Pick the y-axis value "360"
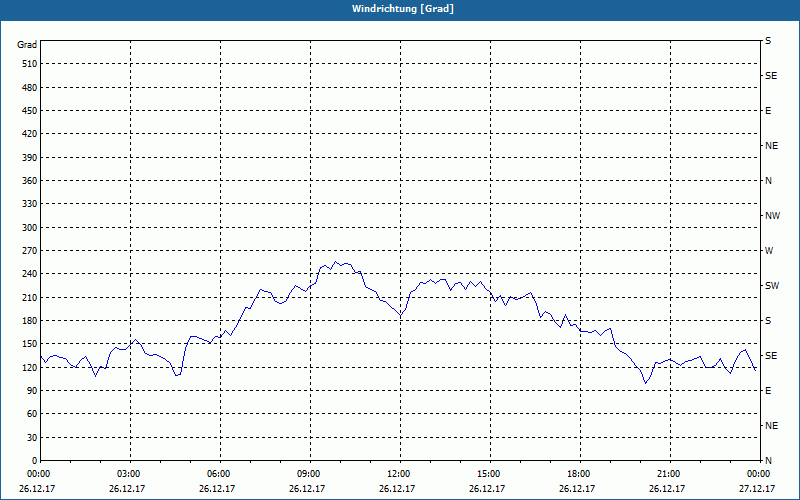Image resolution: width=800 pixels, height=500 pixels. click(30, 181)
